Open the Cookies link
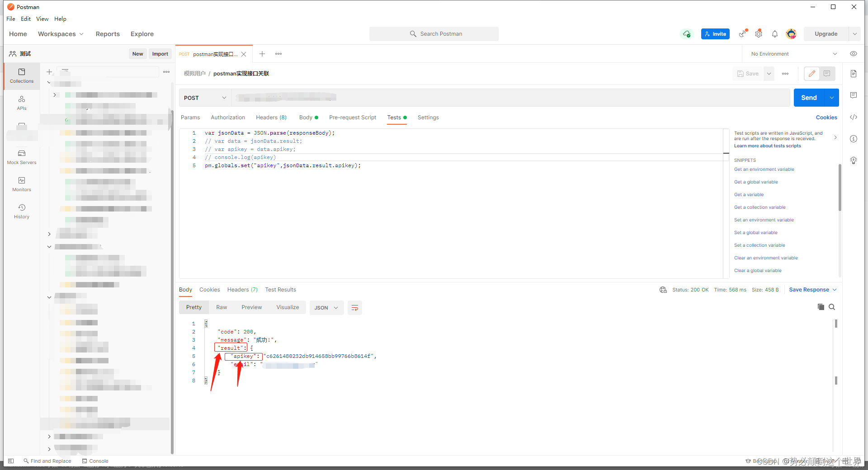868x470 pixels. 826,117
